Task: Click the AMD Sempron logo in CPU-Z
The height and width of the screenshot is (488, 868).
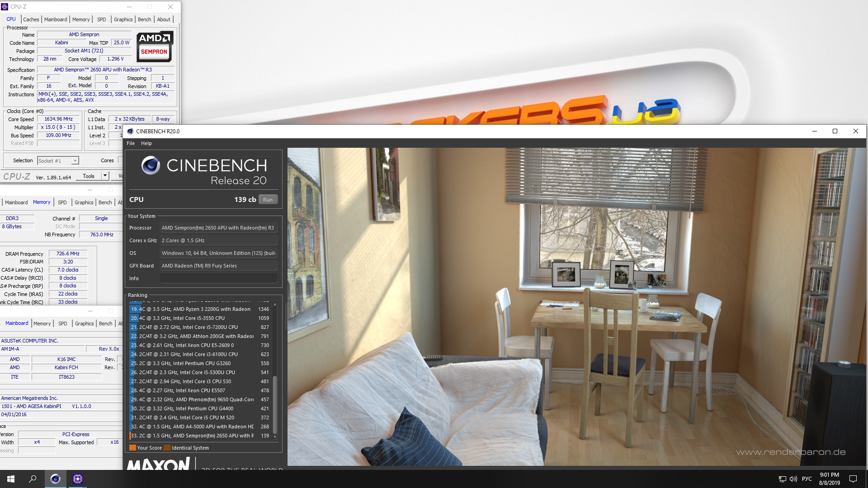Action: (x=154, y=46)
